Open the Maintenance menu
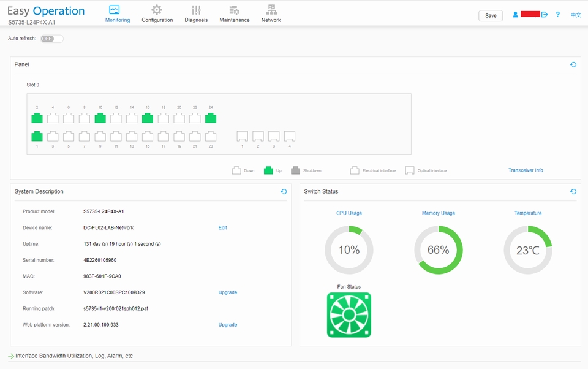 (x=235, y=14)
